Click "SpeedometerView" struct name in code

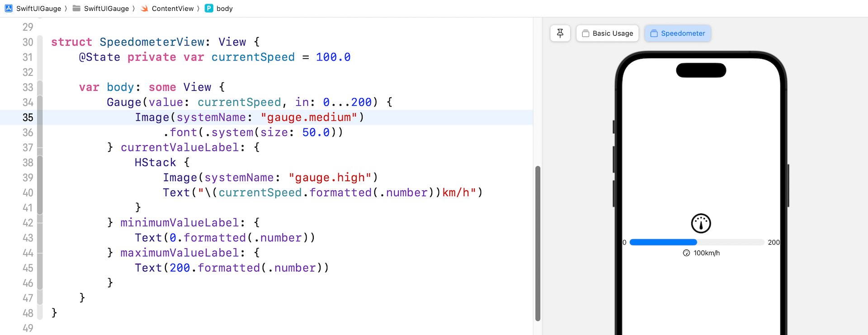pyautogui.click(x=152, y=42)
